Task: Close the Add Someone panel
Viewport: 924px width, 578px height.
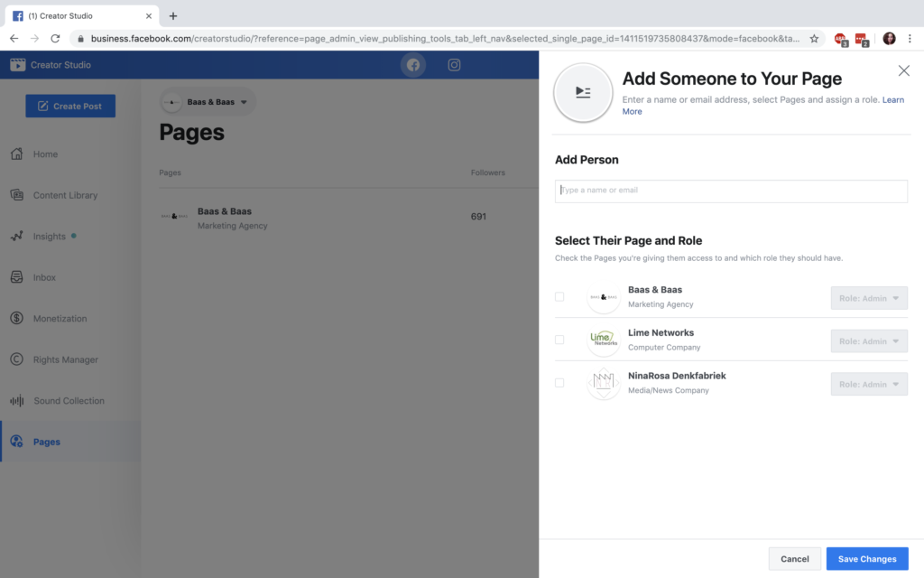Action: click(903, 70)
